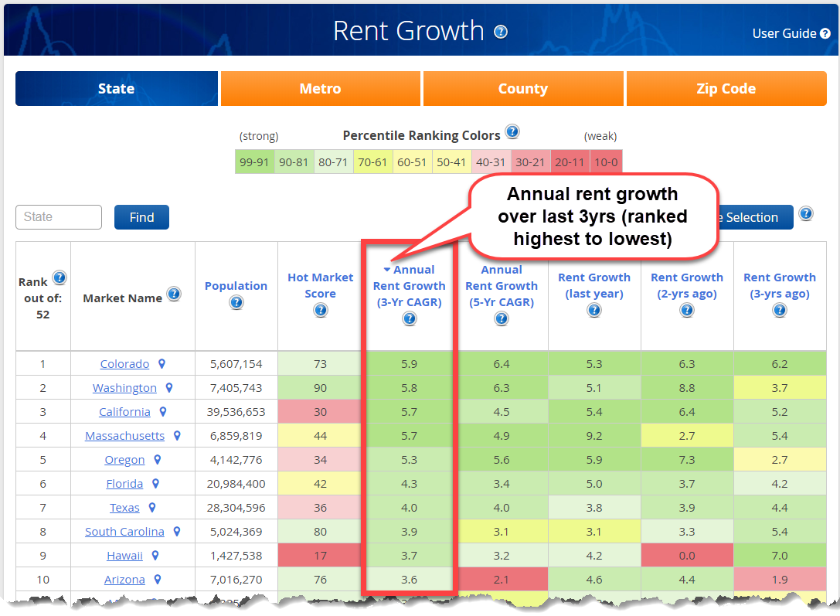Sort by Rent Growth 3-yrs ago header
The width and height of the screenshot is (840, 616).
pos(780,285)
